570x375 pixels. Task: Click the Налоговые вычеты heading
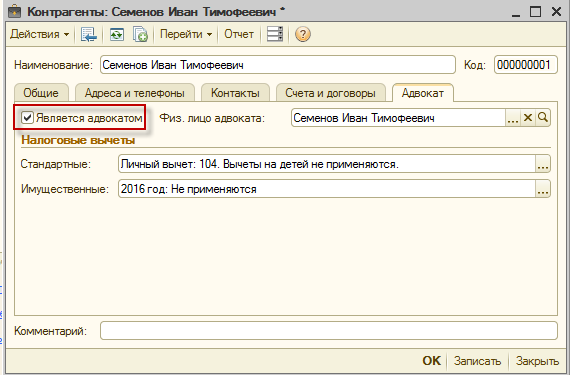[78, 140]
